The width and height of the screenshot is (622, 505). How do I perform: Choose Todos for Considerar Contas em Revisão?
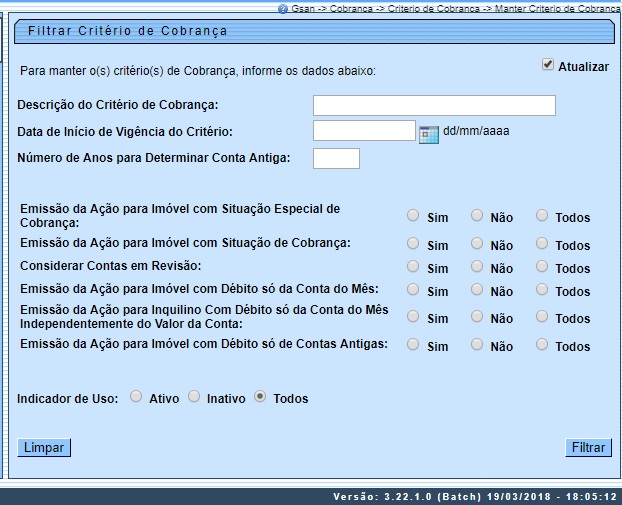click(542, 266)
